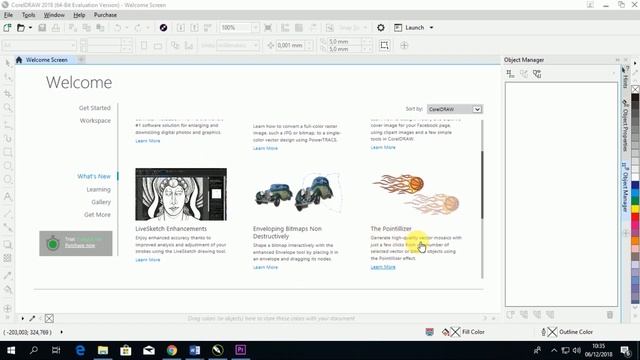The image size is (640, 360).
Task: Expand status bar coordinates arrow
Action: coord(62,332)
